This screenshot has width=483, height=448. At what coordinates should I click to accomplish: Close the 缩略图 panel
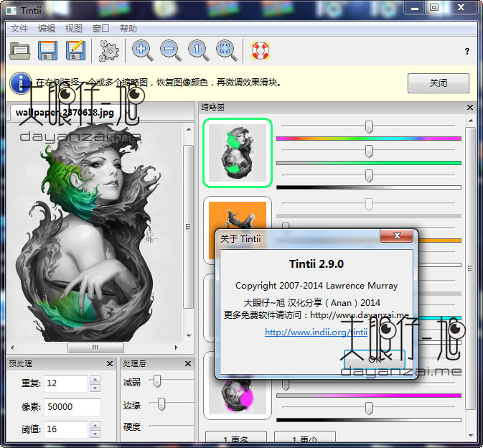pos(470,108)
